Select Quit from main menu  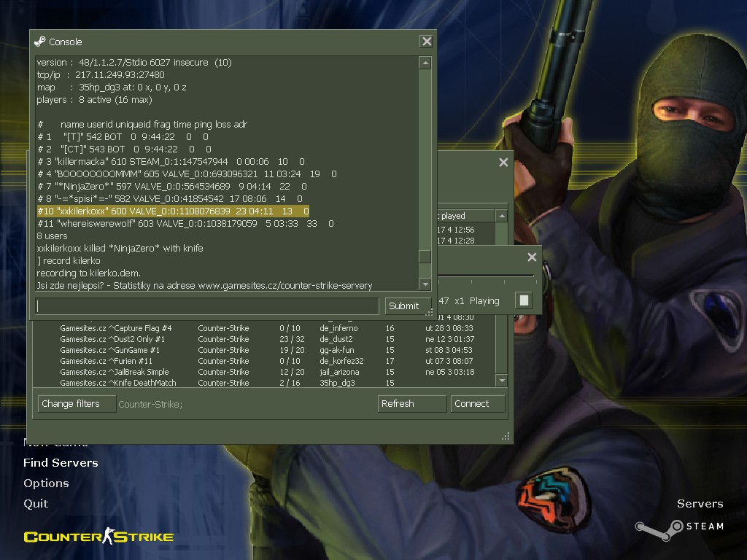(36, 504)
